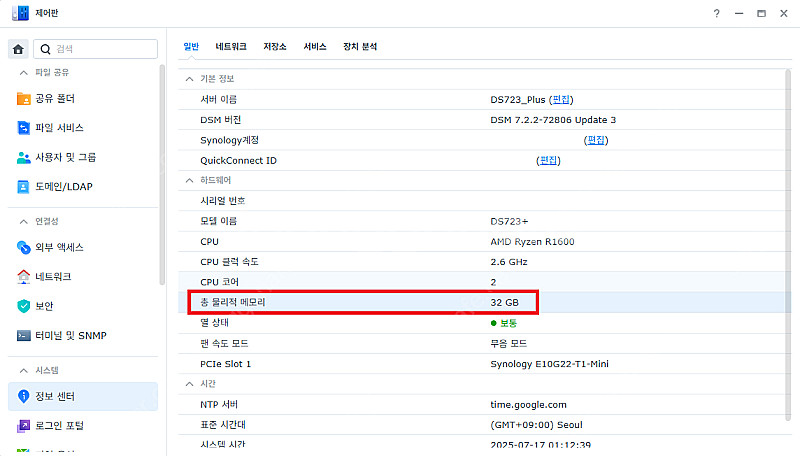Switch to the 네트워크 tab
Screen dimensions: 800x456
click(231, 47)
